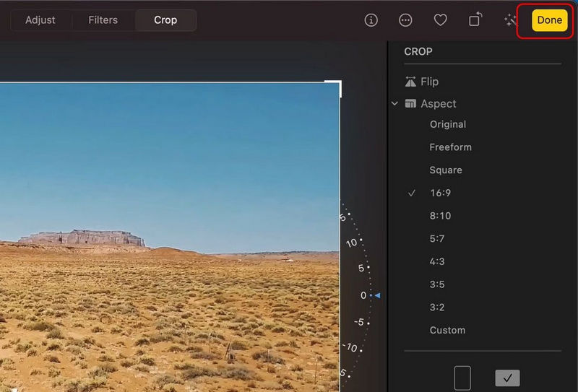Click the blue triangle dial pointer
The image size is (578, 392).
click(377, 295)
